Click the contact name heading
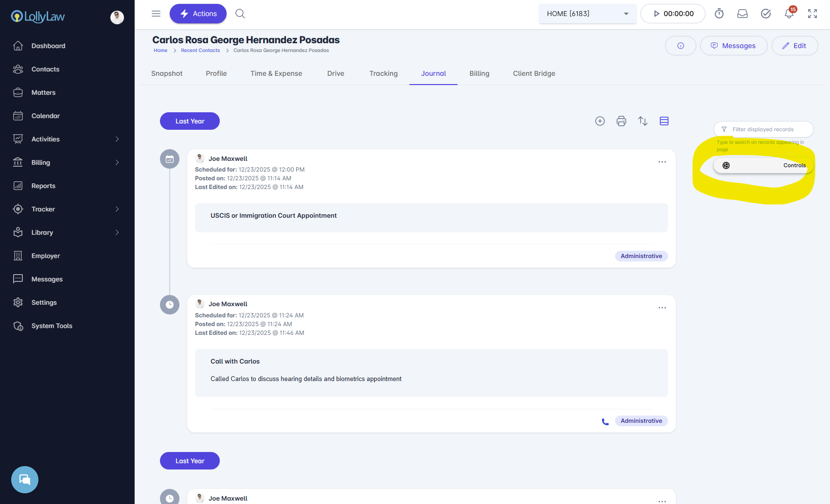Screen dimensions: 830x504 click(x=246, y=40)
